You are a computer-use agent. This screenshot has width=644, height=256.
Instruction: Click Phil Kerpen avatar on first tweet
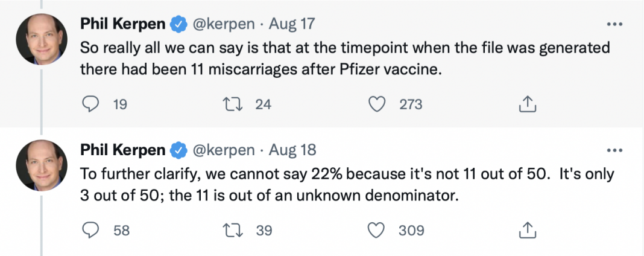click(x=40, y=38)
